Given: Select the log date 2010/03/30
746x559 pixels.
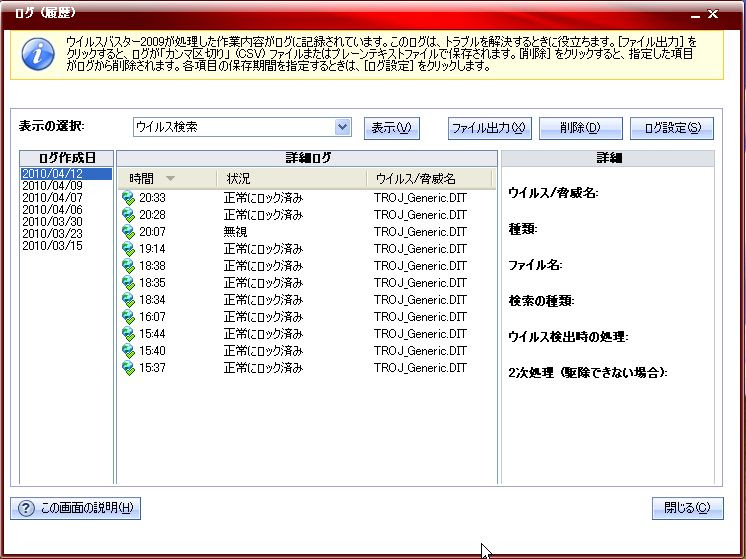Looking at the screenshot, I should [52, 221].
